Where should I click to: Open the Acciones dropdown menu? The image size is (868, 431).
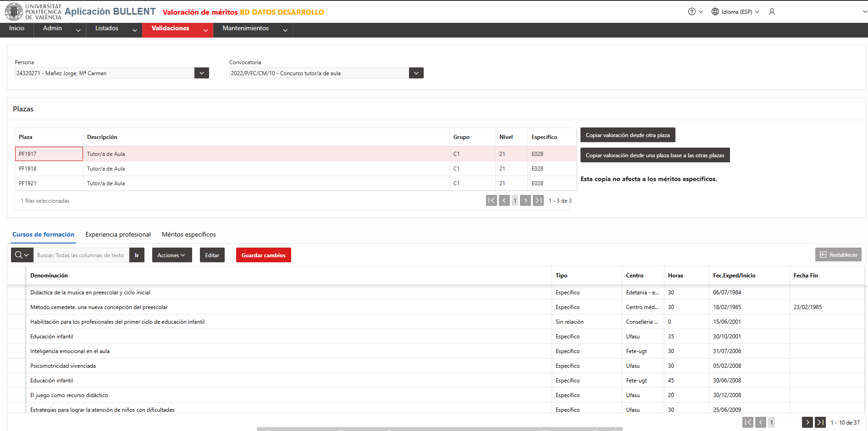click(172, 255)
